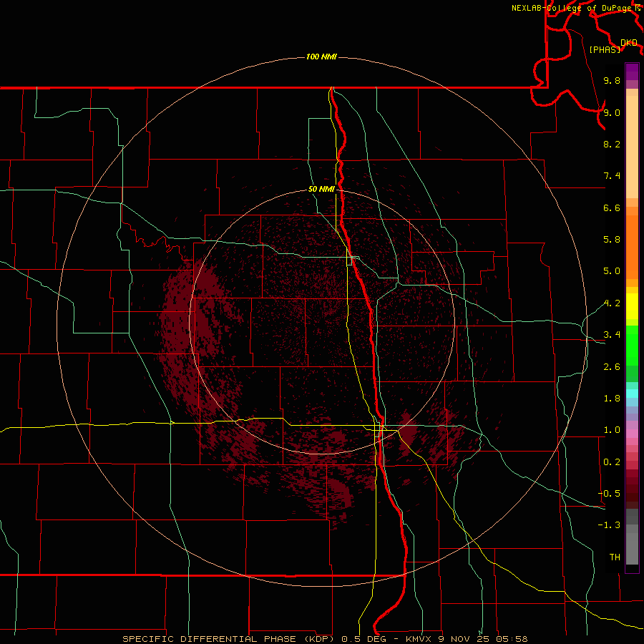
Task: Click the [PHAS] units label above the scale
Action: [x=605, y=49]
